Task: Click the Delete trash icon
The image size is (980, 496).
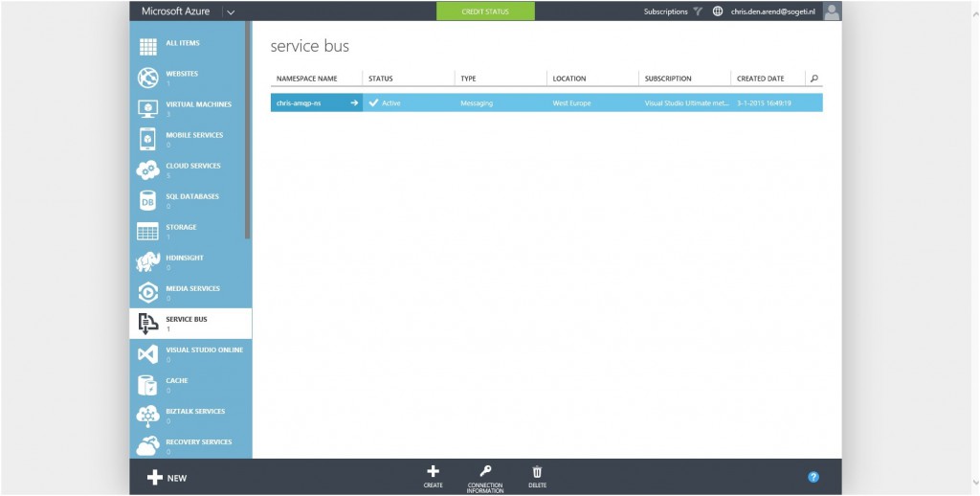Action: [537, 472]
